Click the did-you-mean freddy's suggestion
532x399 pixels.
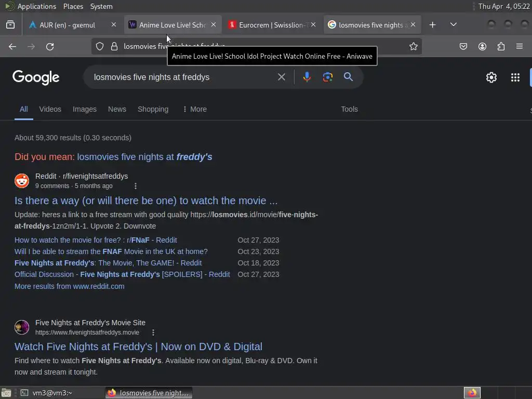click(x=144, y=157)
